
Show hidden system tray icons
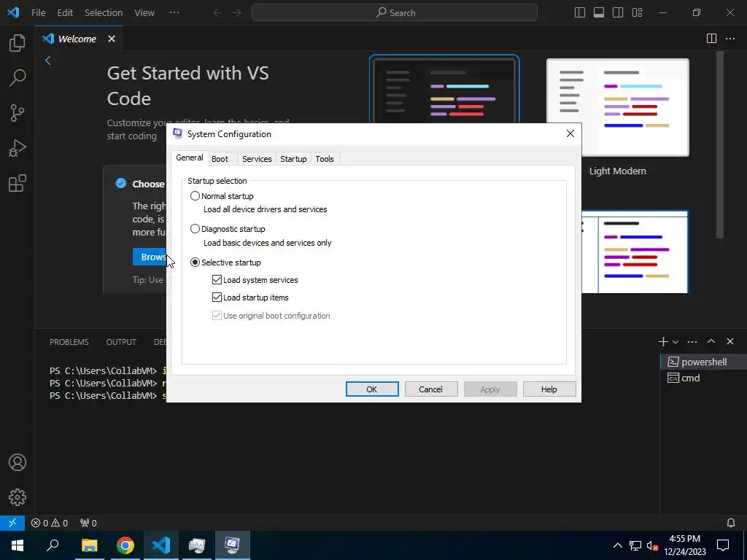617,545
